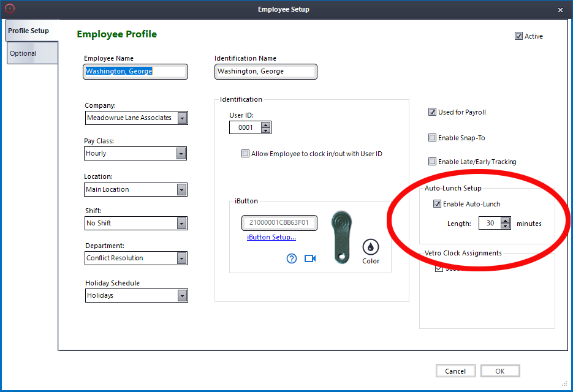This screenshot has width=573, height=392.
Task: Open the iButton video tutorial camera icon
Action: click(x=310, y=258)
